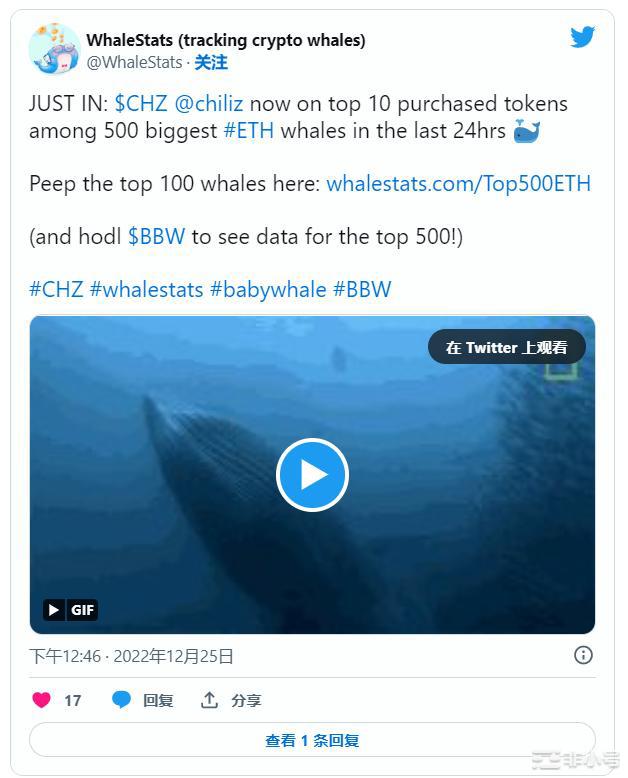Open the tweet info circle icon
Image resolution: width=628 pixels, height=778 pixels.
click(583, 655)
